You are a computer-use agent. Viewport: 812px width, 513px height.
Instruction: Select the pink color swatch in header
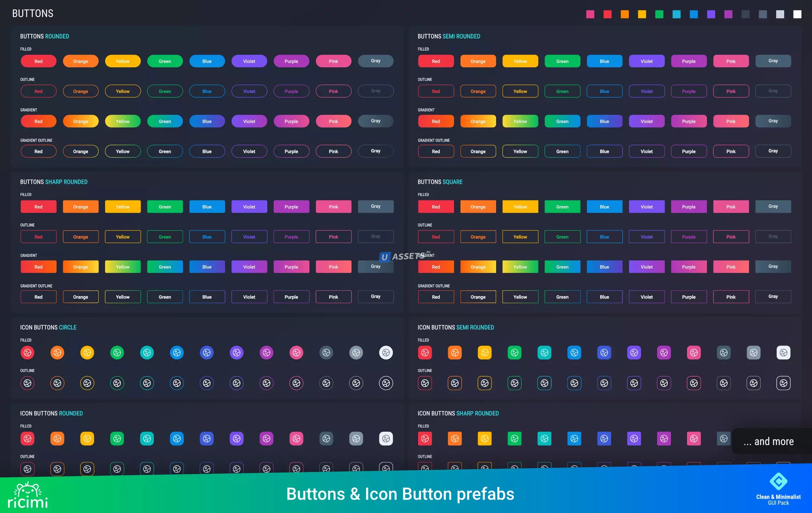(590, 14)
